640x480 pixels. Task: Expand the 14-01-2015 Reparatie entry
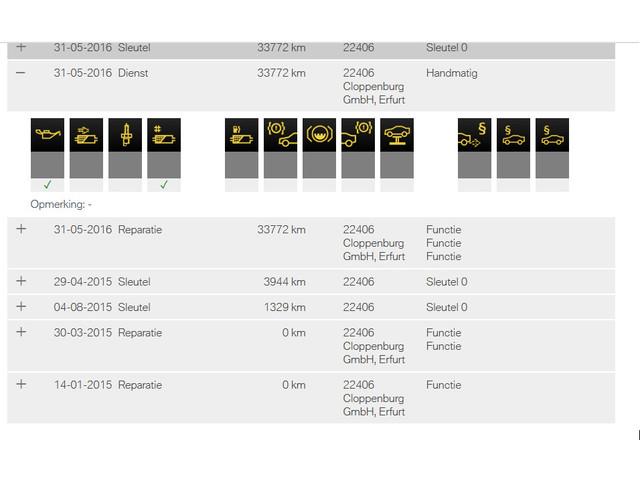pos(21,384)
